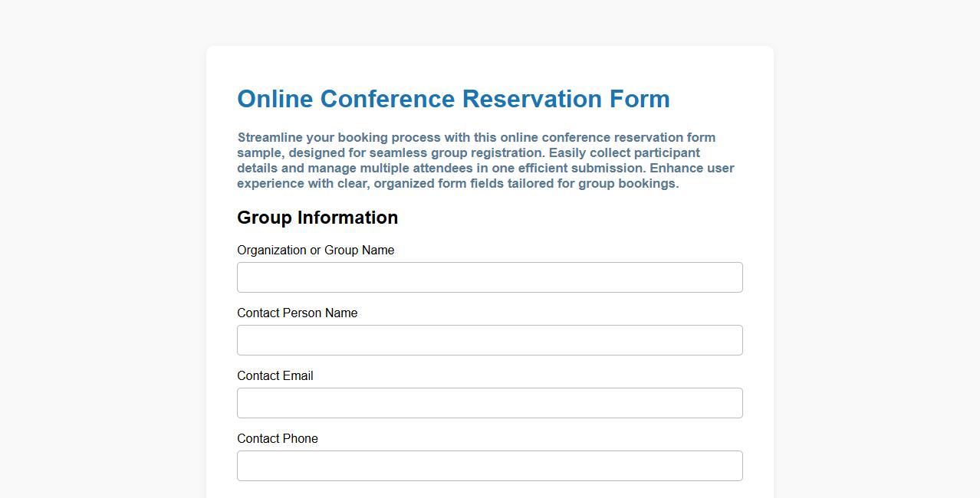Click the Organization or Group Name input field

489,277
